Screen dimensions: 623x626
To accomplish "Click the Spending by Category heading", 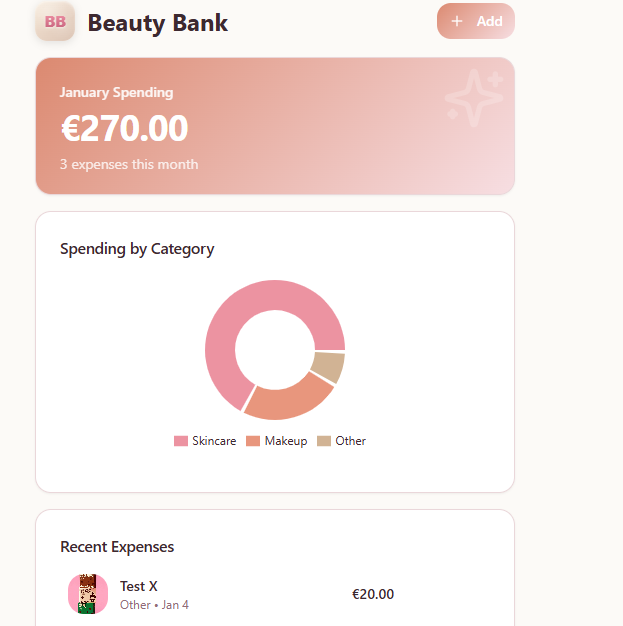I will (x=137, y=249).
